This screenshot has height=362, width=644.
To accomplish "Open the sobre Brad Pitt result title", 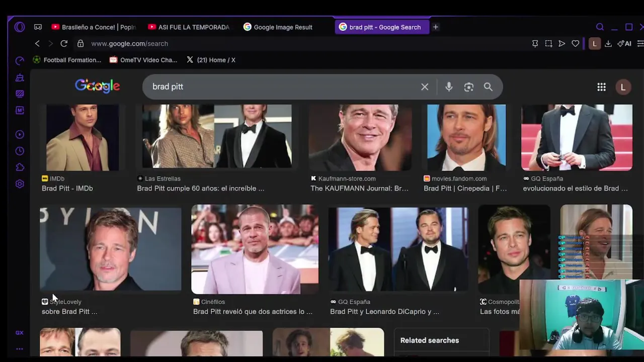I will (70, 312).
